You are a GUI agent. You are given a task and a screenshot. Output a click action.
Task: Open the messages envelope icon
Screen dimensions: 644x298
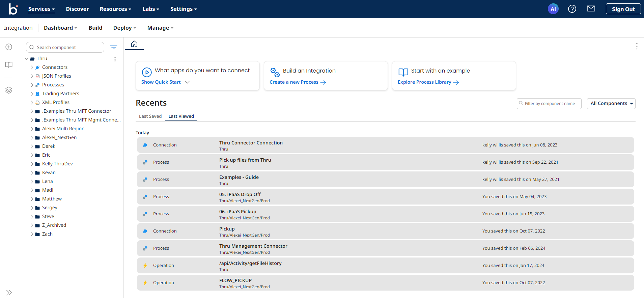click(591, 9)
